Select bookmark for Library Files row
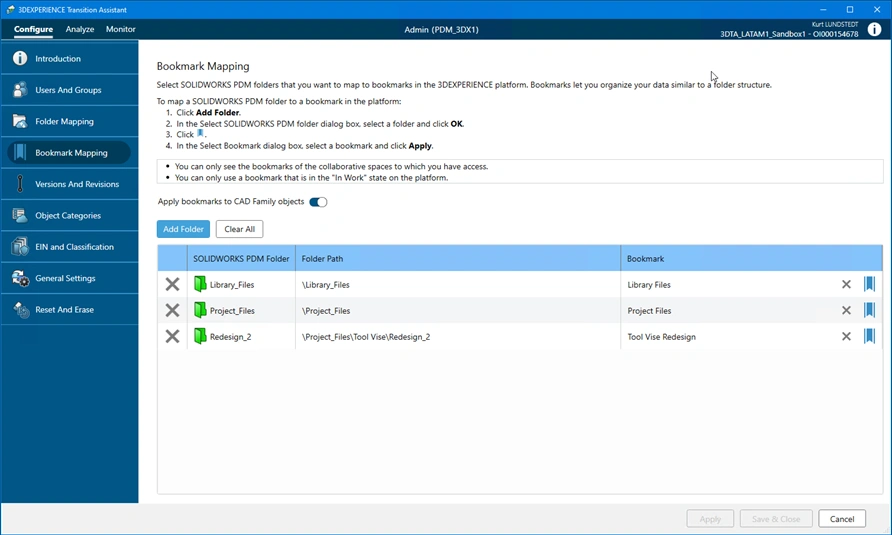 pos(869,284)
